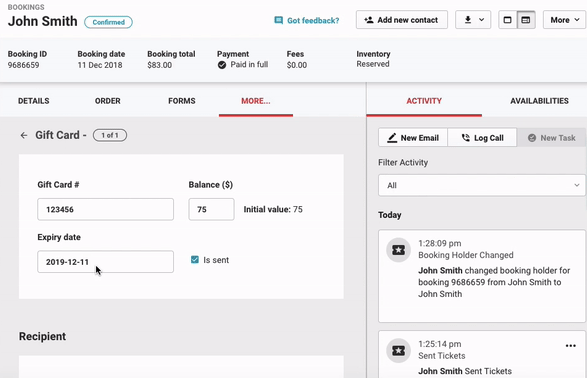Open the ORDER tab
This screenshot has height=378, width=587.
(107, 101)
